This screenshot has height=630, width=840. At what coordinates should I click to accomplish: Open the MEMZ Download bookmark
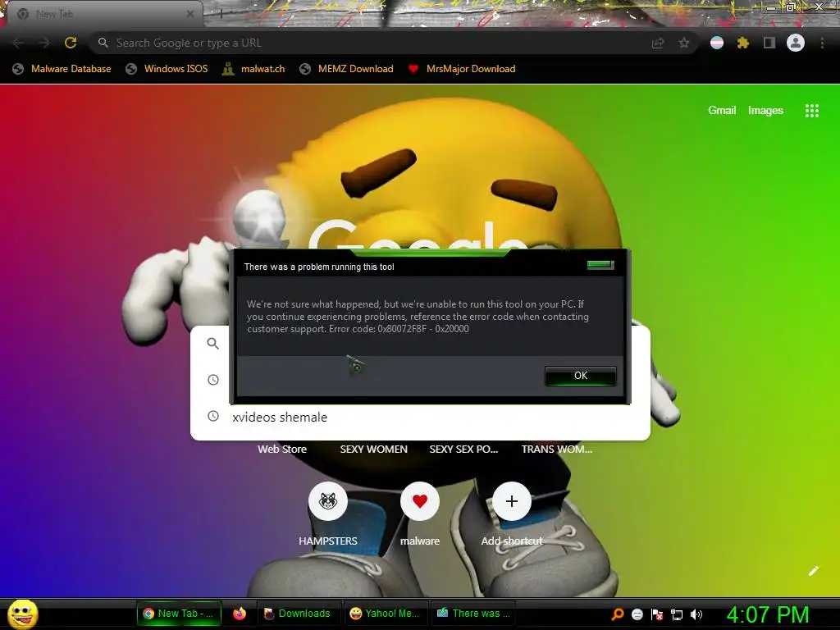pyautogui.click(x=347, y=69)
